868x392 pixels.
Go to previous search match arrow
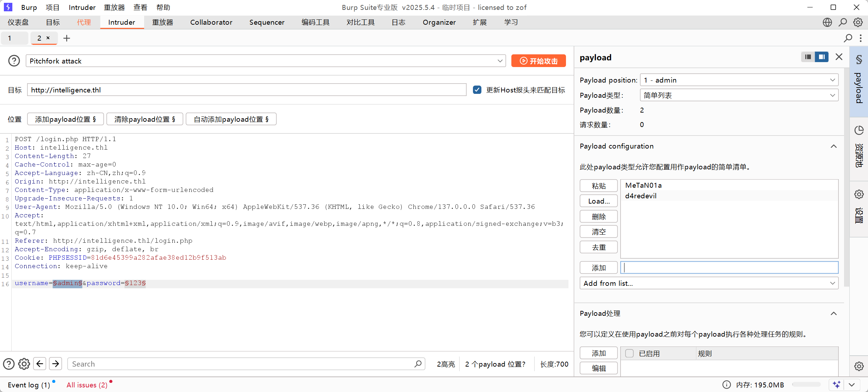coord(40,364)
